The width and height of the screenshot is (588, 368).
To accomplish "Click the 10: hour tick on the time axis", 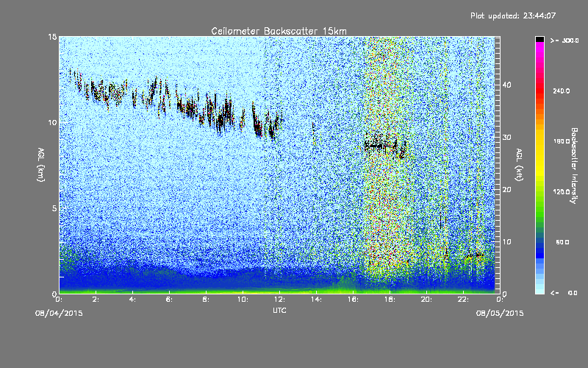I will (243, 300).
